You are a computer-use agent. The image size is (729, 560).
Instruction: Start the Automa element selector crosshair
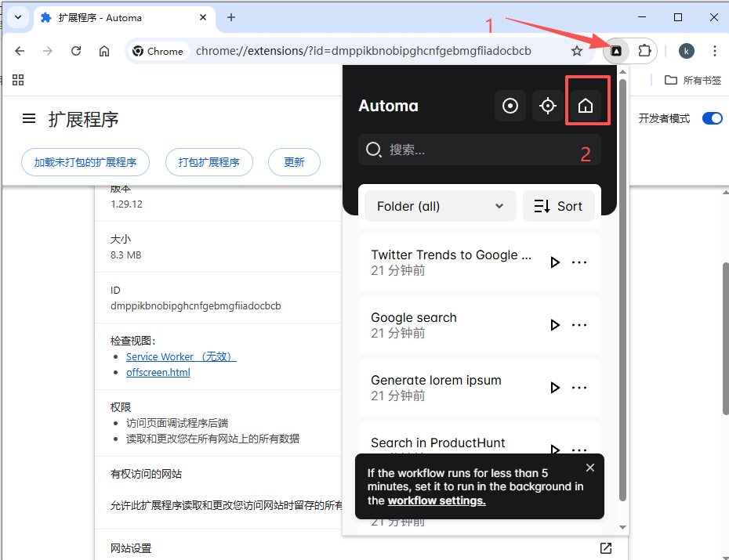point(548,106)
